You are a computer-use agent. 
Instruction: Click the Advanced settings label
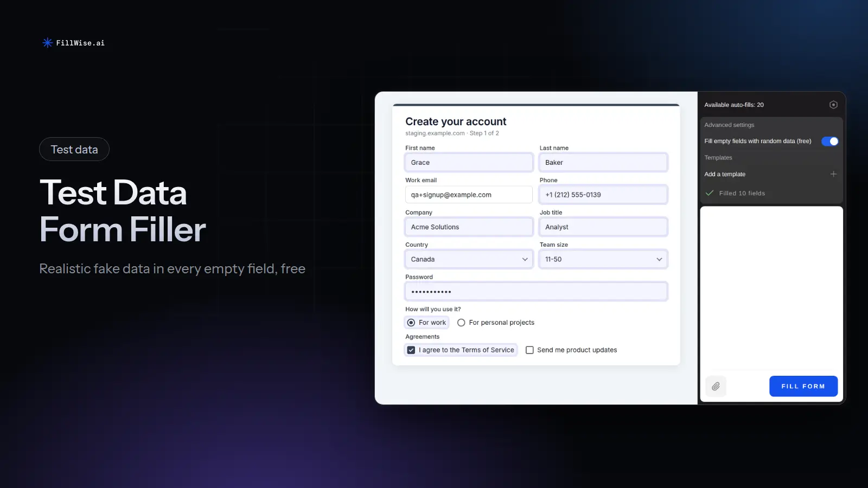click(x=729, y=125)
